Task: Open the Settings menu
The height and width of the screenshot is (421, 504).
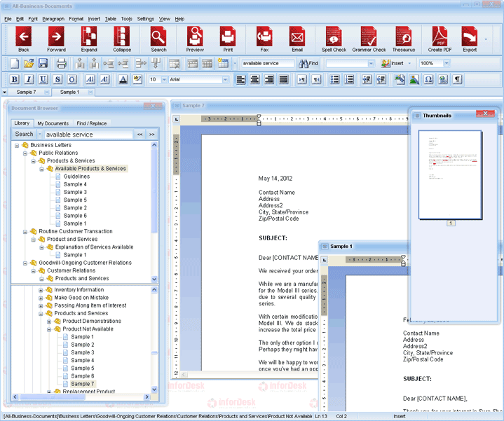Action: [146, 19]
